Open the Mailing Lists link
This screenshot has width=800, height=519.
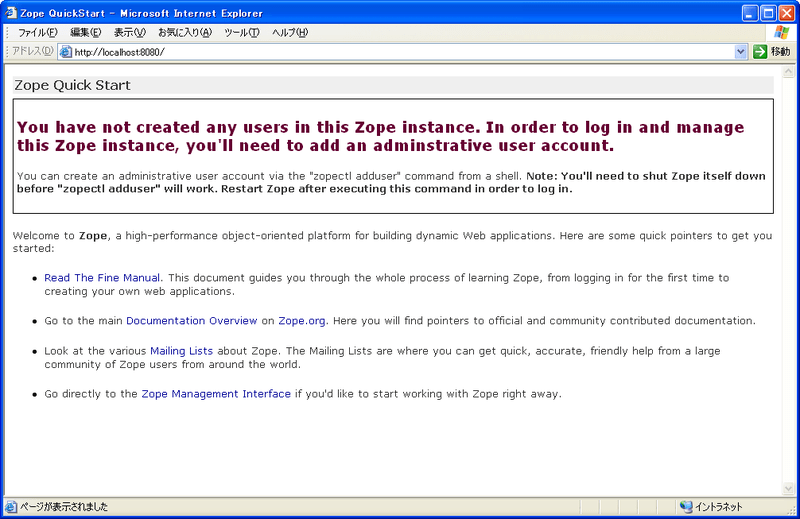pyautogui.click(x=181, y=351)
